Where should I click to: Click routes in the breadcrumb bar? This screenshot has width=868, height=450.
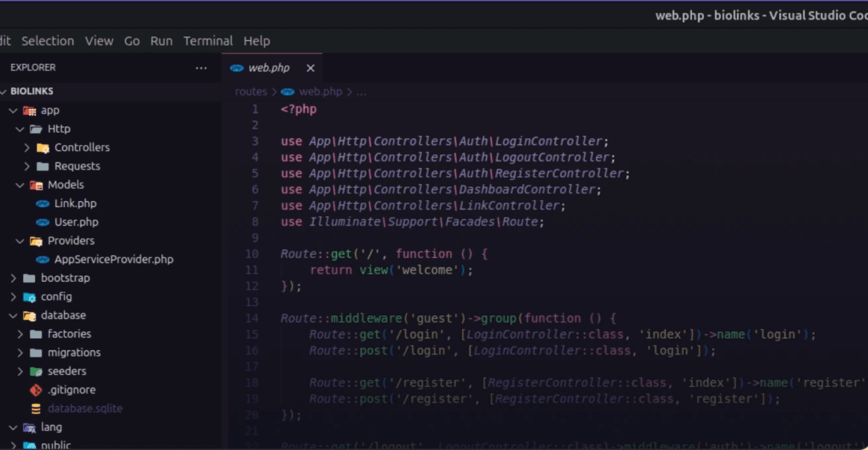coord(250,91)
